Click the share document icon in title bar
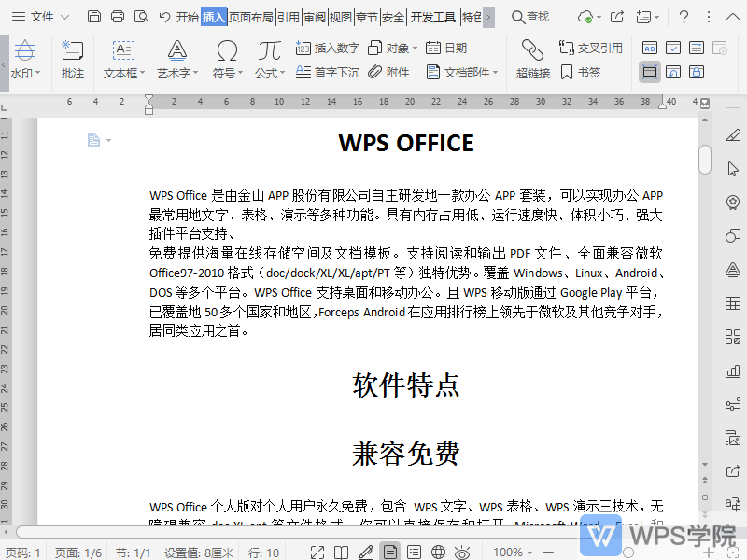 [x=617, y=17]
